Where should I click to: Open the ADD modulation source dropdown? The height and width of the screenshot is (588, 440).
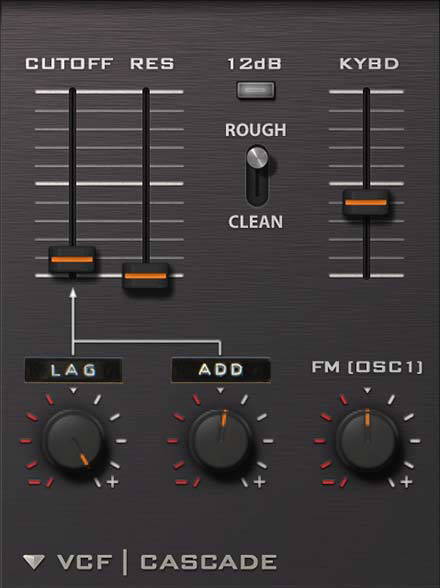(x=221, y=370)
